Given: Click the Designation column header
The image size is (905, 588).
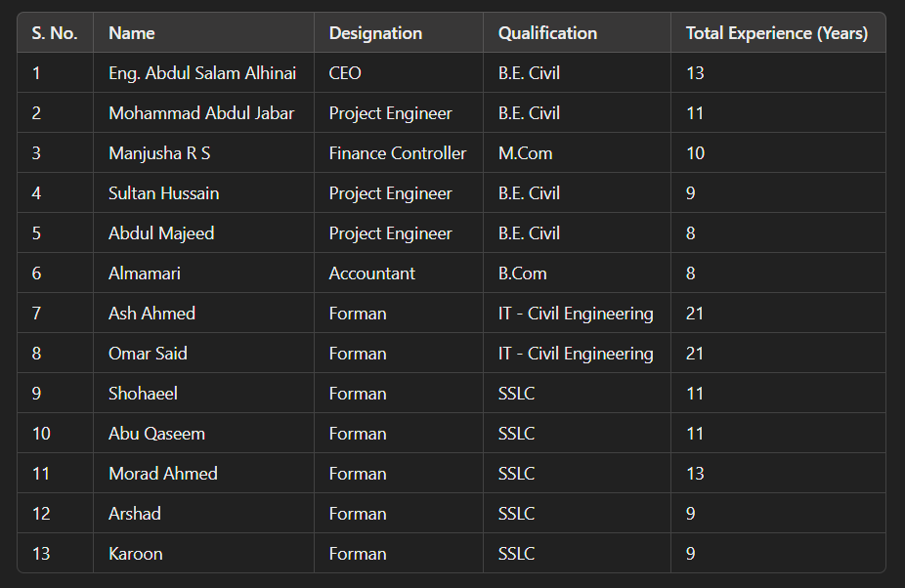Looking at the screenshot, I should 375,33.
